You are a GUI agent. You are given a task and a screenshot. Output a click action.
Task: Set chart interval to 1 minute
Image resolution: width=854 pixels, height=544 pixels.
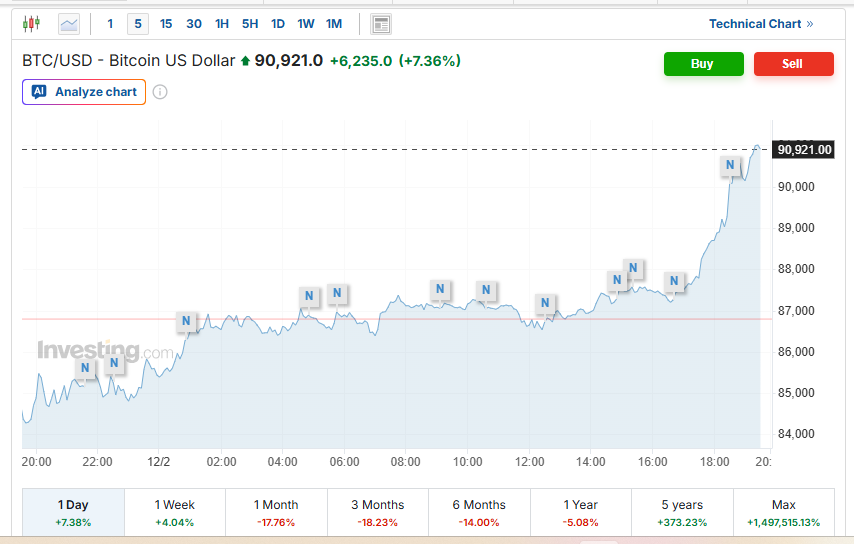110,24
